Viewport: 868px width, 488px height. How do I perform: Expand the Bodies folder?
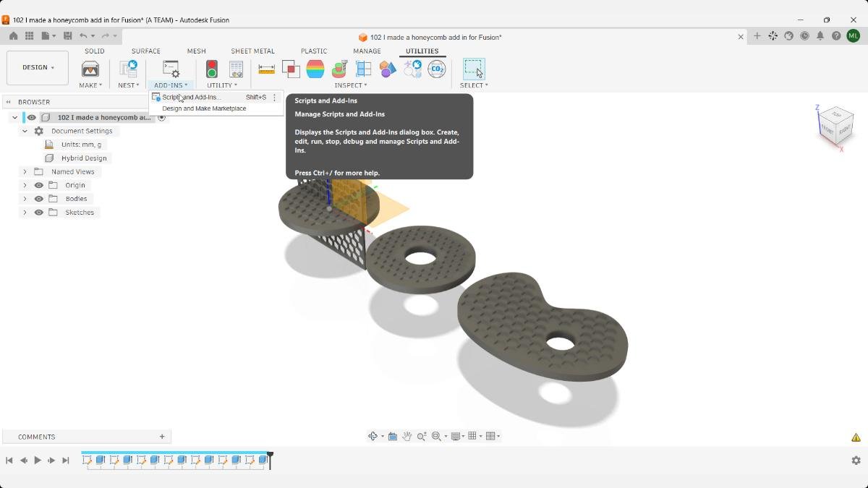25,199
